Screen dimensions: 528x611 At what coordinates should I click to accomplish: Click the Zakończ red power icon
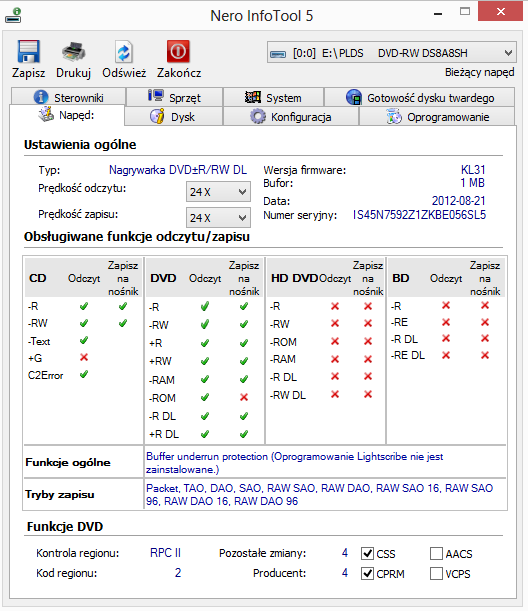pos(178,51)
